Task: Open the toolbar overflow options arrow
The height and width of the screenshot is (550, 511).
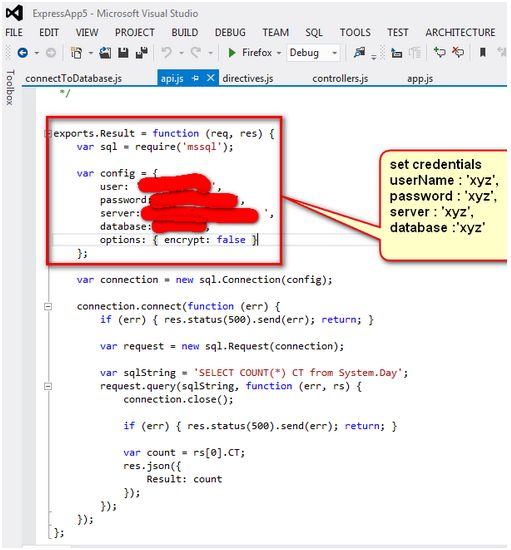Action: click(x=374, y=56)
